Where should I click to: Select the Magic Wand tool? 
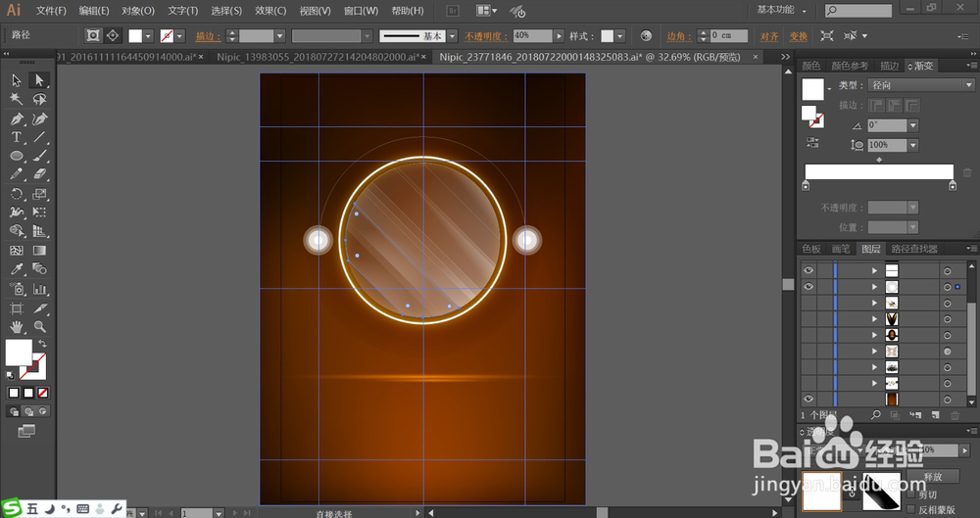17,99
